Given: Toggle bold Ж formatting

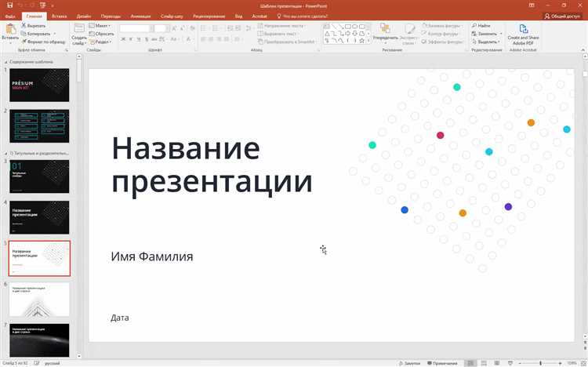Looking at the screenshot, I should point(123,39).
